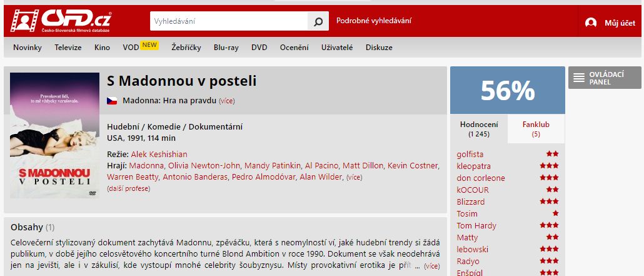Open the DVD menu item
644x276 pixels.
pyautogui.click(x=259, y=48)
